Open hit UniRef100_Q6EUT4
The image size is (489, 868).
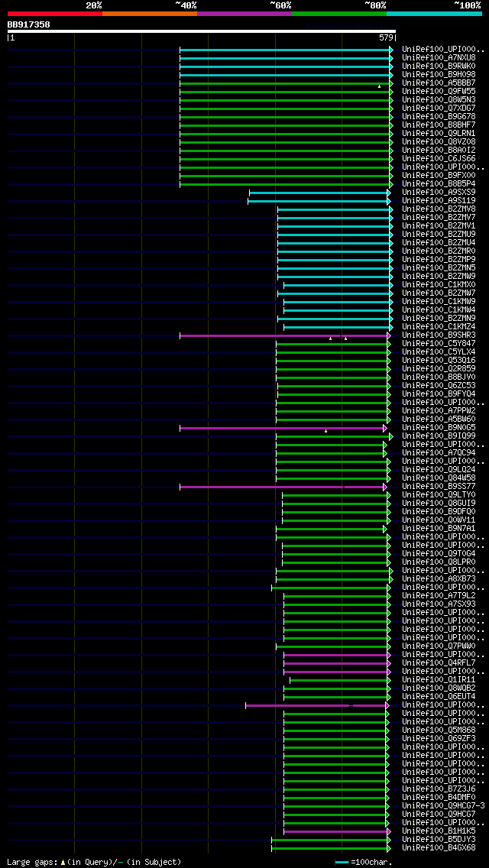[439, 696]
